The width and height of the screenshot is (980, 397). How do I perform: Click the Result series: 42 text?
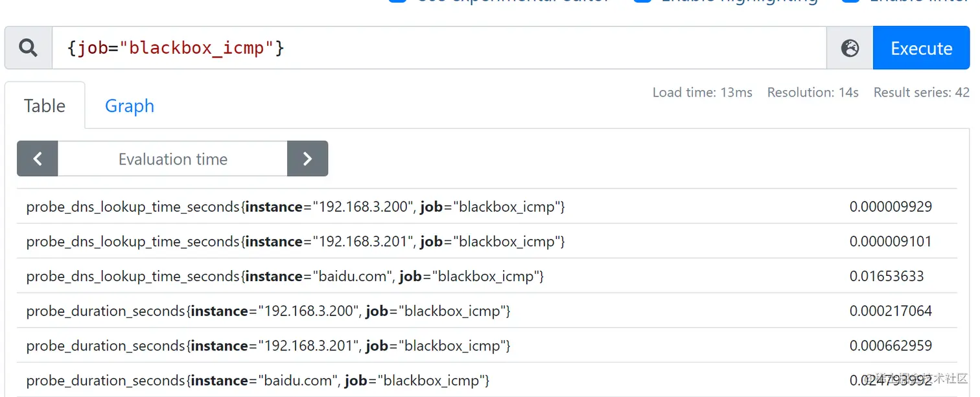click(921, 93)
